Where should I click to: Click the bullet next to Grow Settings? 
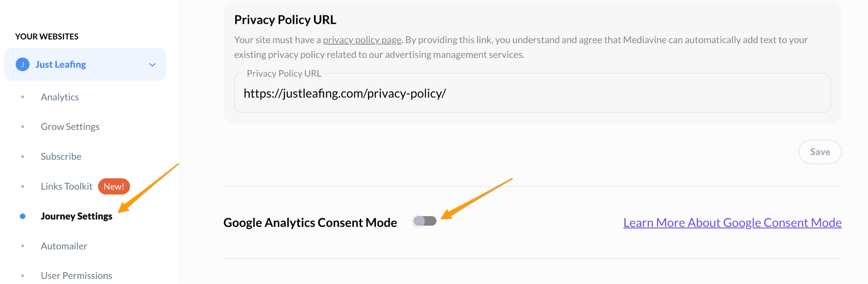pos(22,126)
